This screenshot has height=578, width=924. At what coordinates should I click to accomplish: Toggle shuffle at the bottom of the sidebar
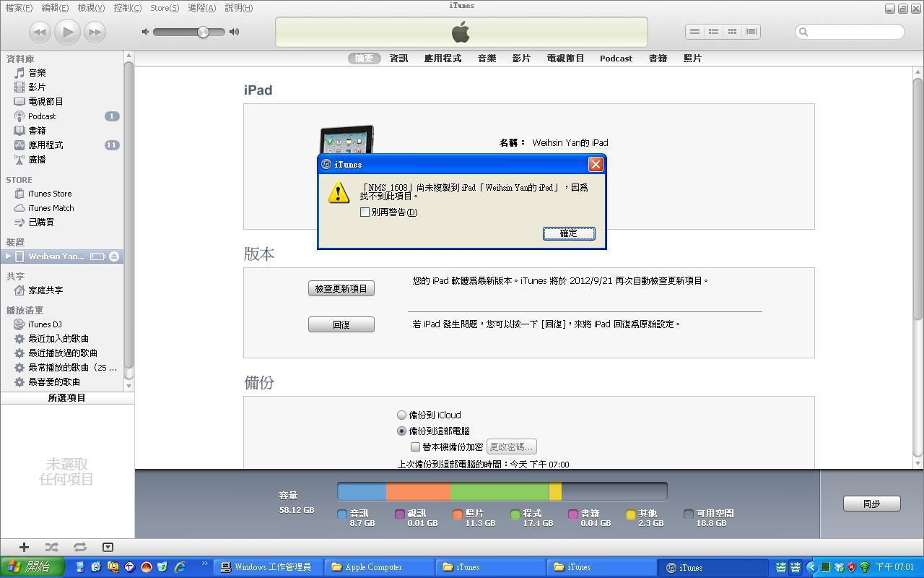51,547
